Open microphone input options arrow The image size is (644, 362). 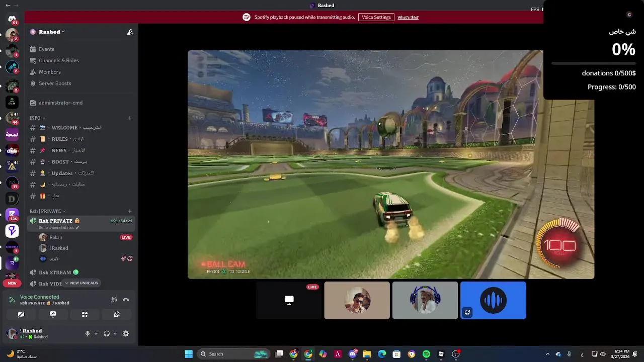(x=96, y=334)
